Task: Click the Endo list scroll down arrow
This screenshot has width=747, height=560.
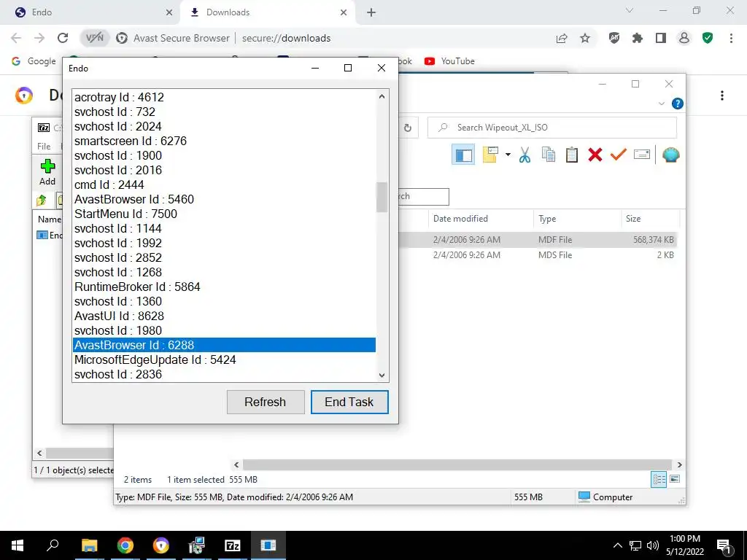Action: 382,376
